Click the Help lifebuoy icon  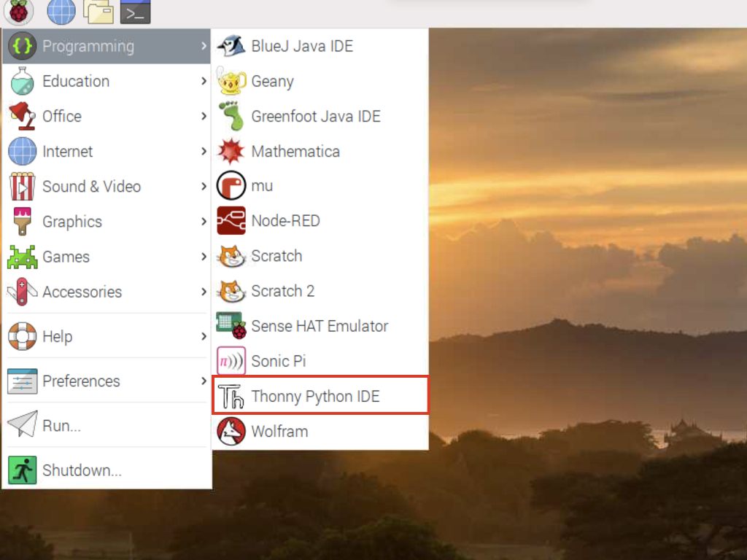(x=22, y=336)
